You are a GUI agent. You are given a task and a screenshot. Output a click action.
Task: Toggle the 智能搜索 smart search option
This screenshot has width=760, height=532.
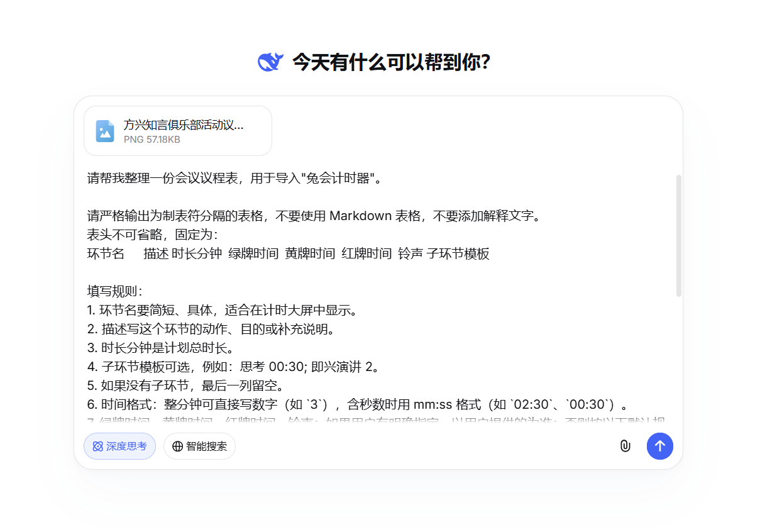(x=199, y=446)
